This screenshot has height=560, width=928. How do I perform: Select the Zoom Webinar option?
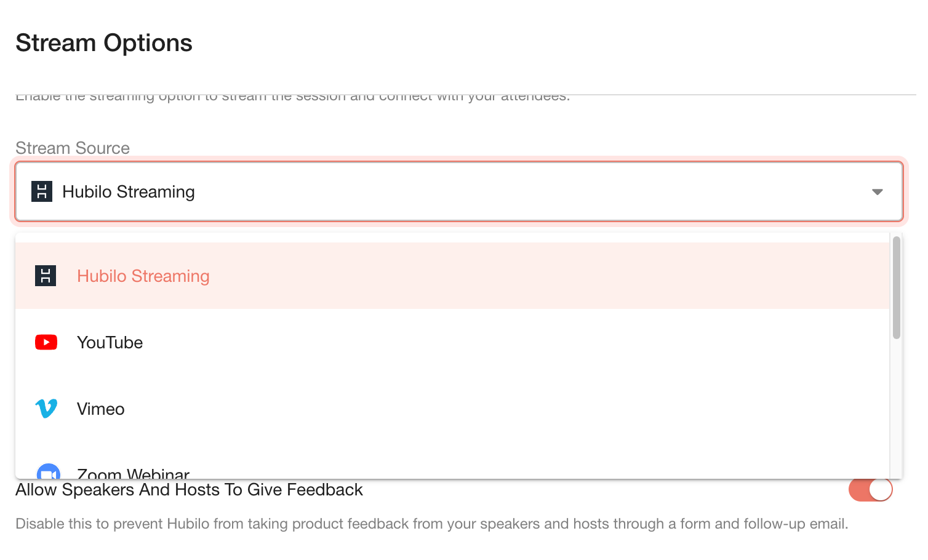coord(134,473)
